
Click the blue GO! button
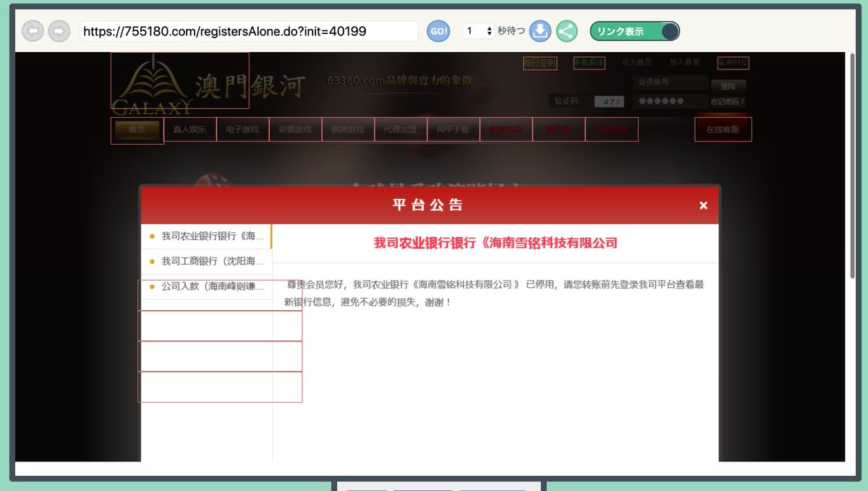(438, 31)
